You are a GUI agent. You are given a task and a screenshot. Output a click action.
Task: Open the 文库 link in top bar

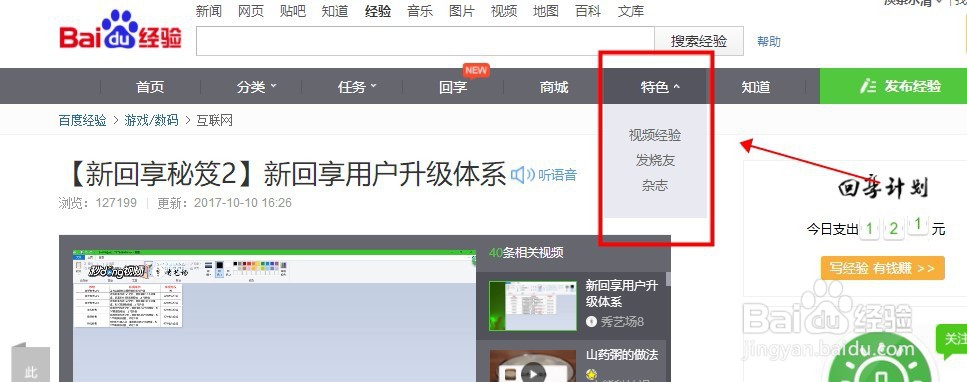pyautogui.click(x=630, y=10)
